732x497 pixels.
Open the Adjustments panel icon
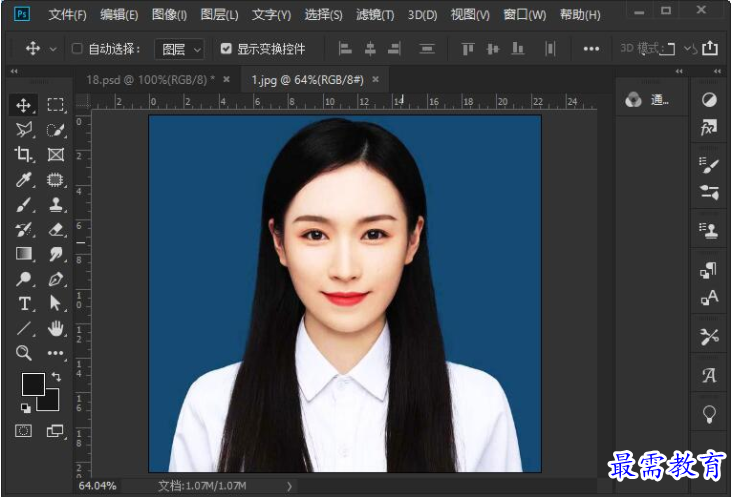pyautogui.click(x=709, y=100)
